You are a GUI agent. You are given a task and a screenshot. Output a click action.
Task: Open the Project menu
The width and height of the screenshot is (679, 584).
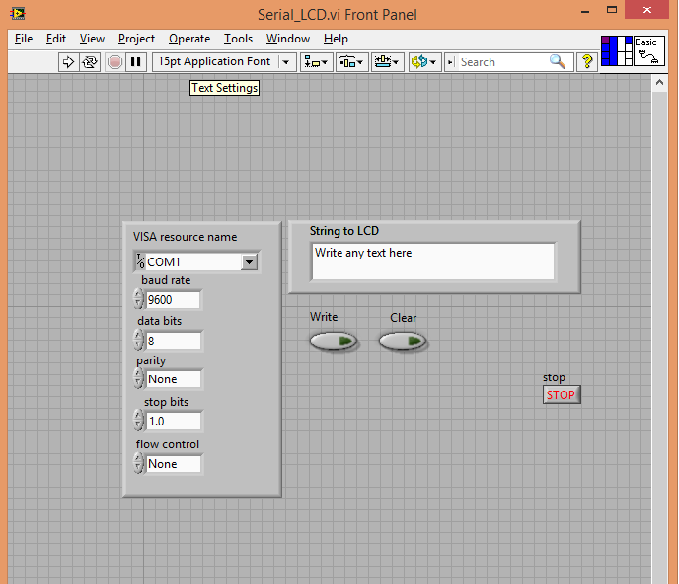[x=136, y=39]
